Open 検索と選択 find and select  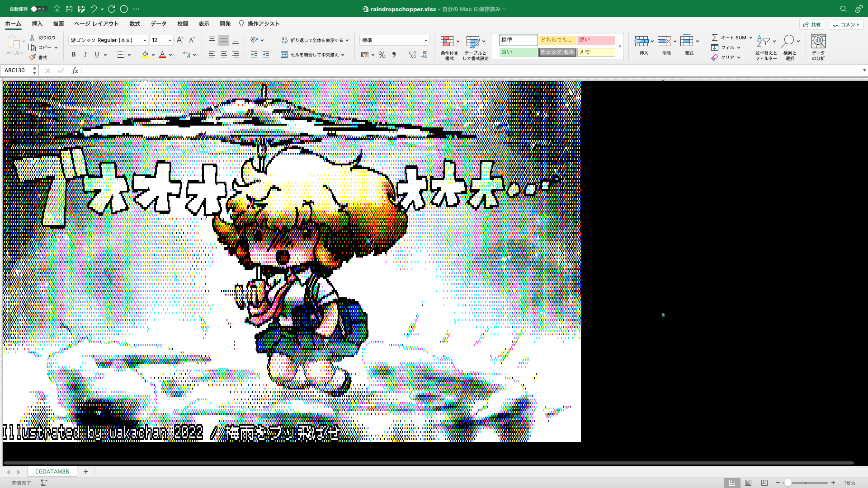(790, 47)
